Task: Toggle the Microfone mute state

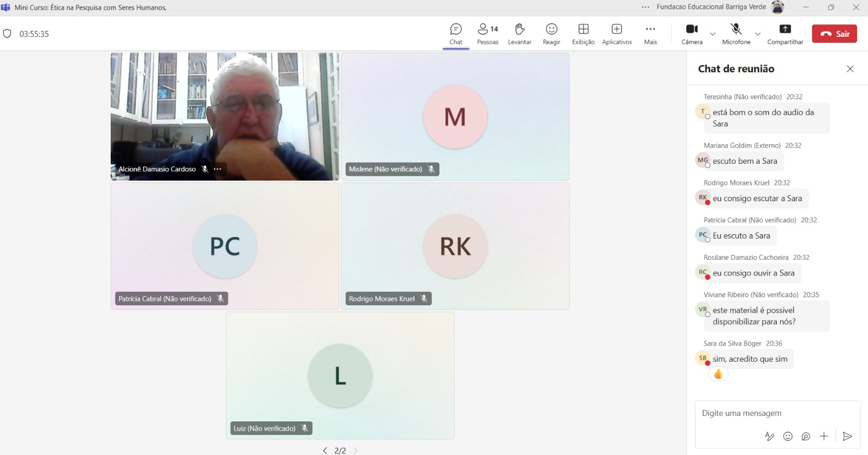Action: [x=736, y=29]
